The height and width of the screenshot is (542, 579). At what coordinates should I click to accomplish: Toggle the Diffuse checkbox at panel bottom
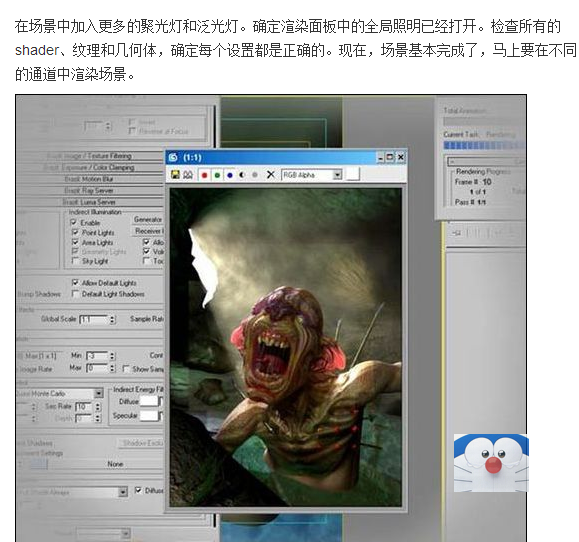coord(138,490)
